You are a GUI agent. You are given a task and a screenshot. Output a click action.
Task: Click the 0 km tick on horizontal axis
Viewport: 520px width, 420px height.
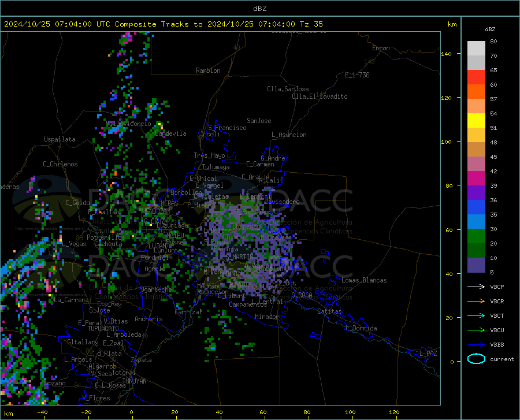[x=132, y=412]
